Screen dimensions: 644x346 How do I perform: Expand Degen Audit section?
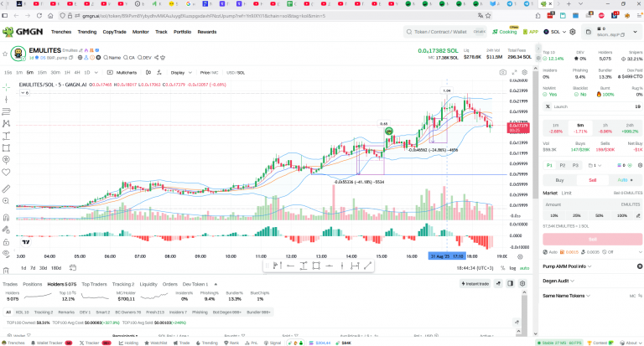[558, 281]
